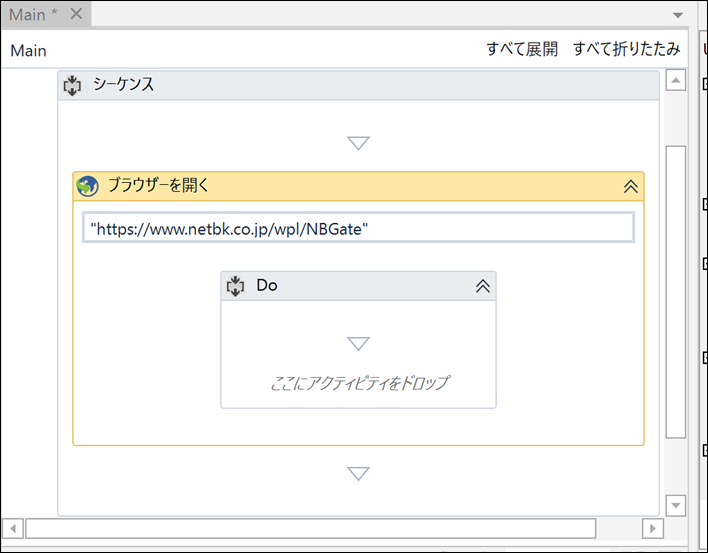Click すべて展開 to expand all

(522, 49)
